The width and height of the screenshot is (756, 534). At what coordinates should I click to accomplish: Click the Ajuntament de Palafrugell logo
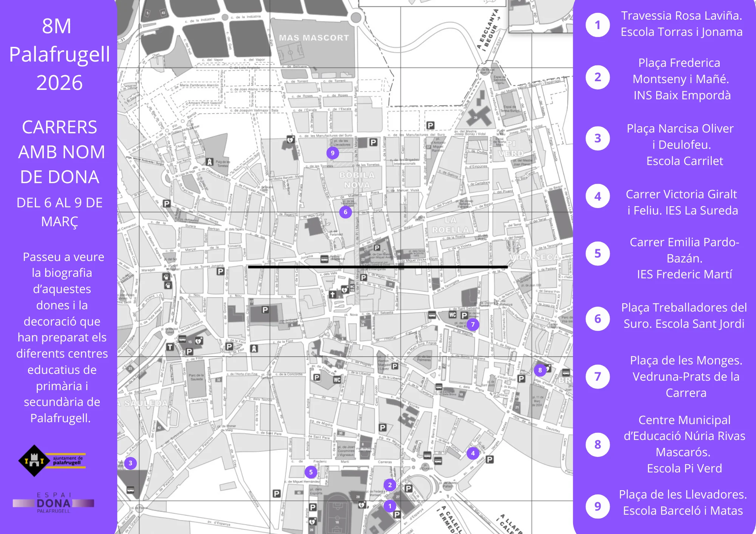click(x=52, y=460)
